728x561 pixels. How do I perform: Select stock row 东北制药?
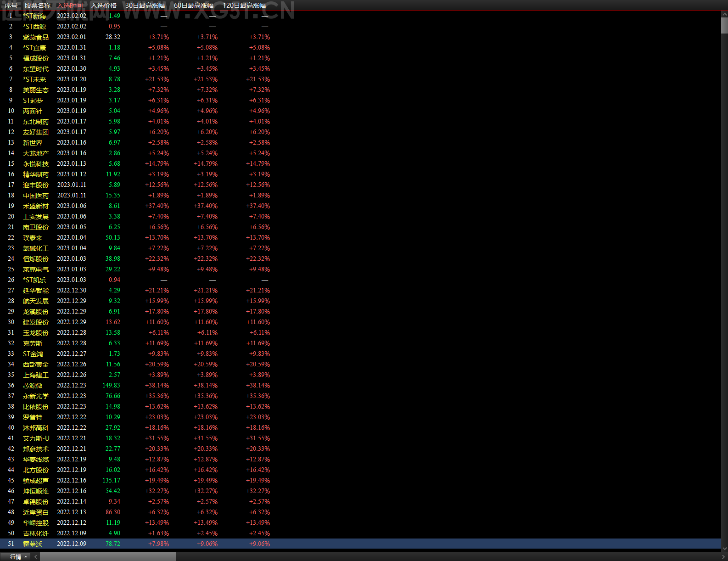pos(360,121)
